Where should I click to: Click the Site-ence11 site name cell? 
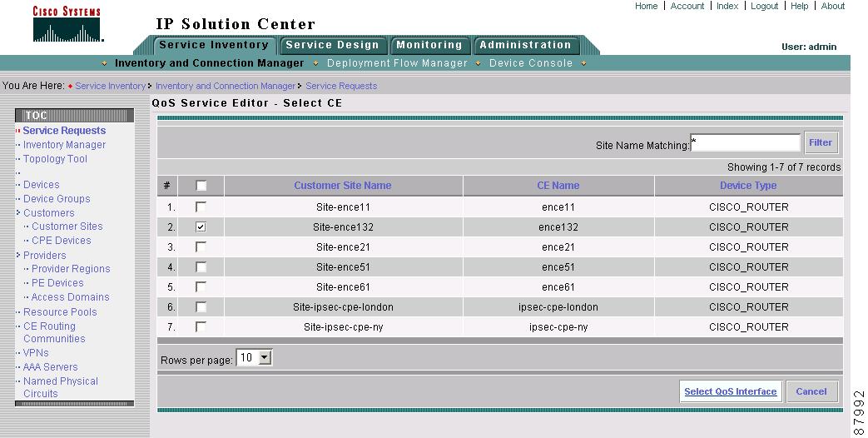click(343, 207)
